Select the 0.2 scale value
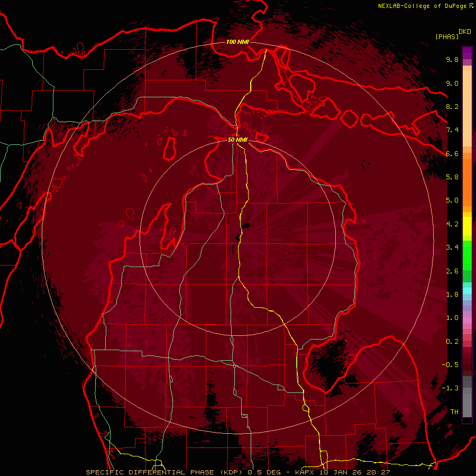The width and height of the screenshot is (476, 476). (x=452, y=341)
